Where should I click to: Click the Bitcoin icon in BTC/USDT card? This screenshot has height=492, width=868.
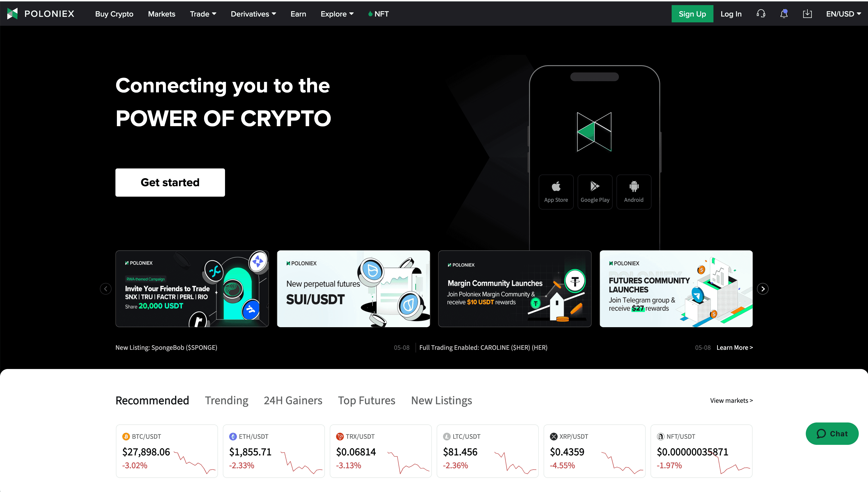click(126, 437)
